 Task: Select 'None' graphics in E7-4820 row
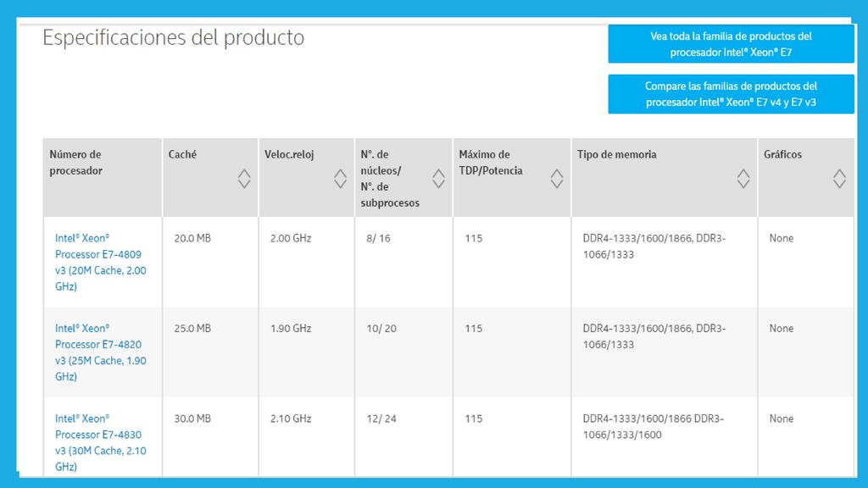coord(781,329)
